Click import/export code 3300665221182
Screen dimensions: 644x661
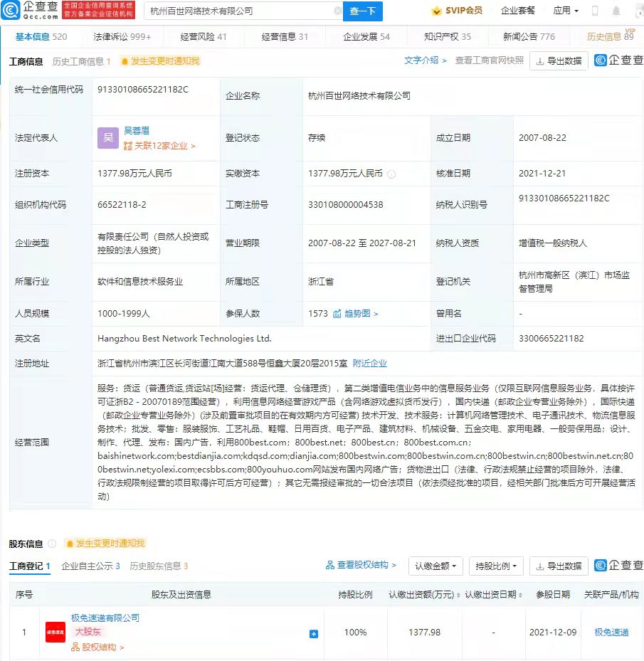click(551, 339)
